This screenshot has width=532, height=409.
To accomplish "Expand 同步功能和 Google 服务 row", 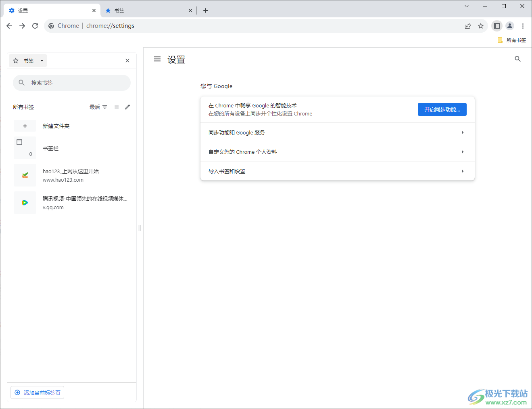I will tap(338, 132).
